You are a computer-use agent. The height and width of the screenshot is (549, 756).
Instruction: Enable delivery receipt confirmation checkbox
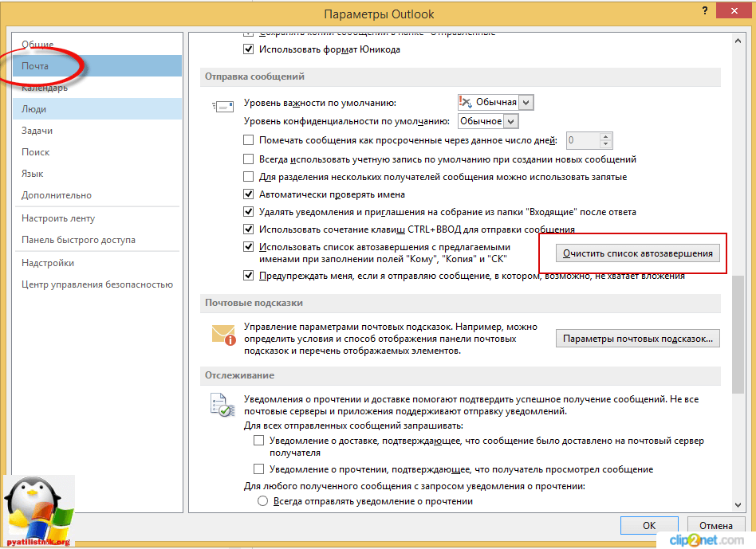tap(259, 440)
